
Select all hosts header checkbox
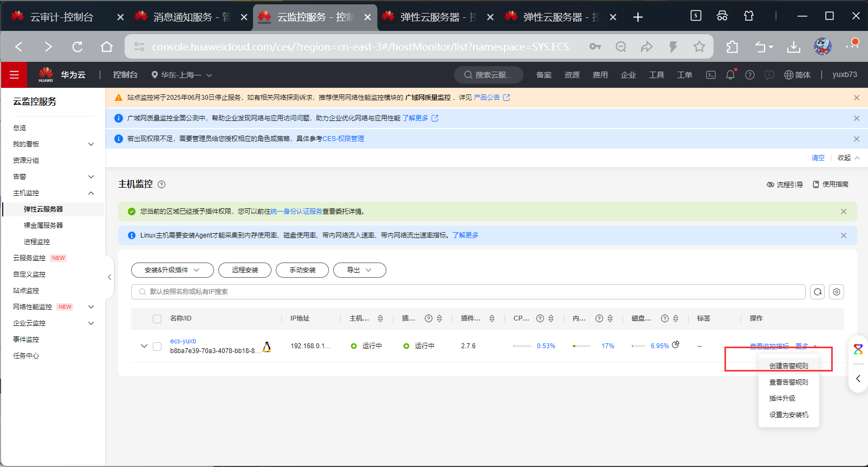point(157,319)
